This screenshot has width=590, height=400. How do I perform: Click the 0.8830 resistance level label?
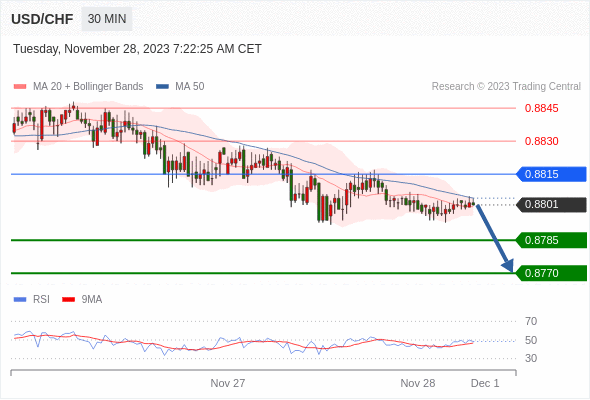541,141
